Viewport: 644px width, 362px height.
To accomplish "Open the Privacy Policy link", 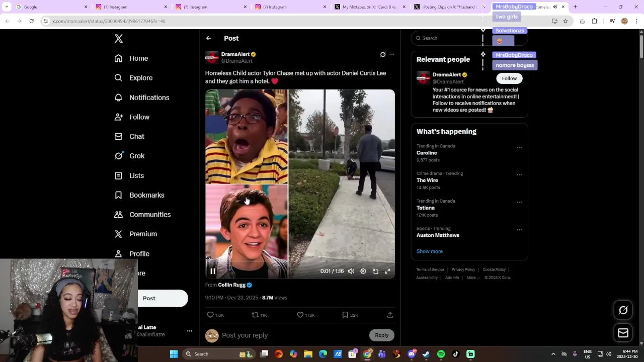I will tap(463, 269).
